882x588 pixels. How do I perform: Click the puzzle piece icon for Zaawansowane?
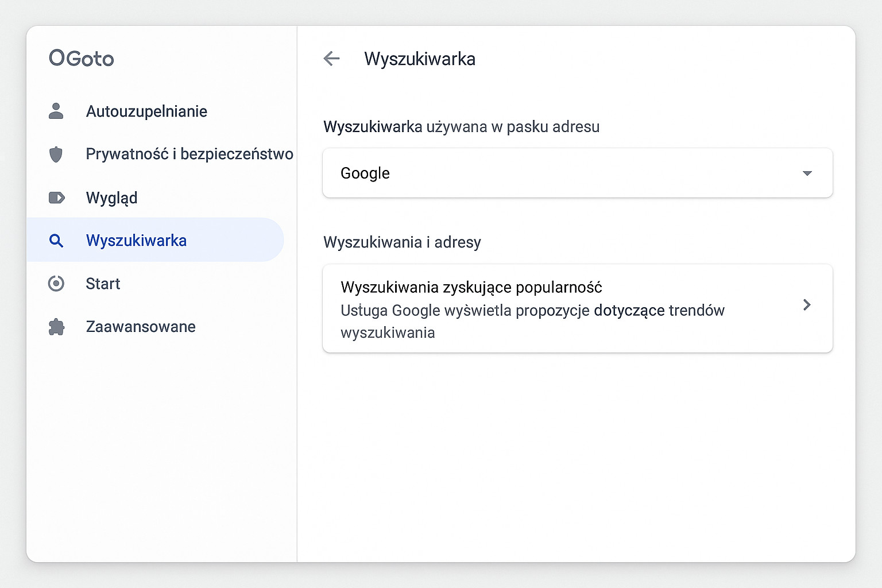tap(56, 327)
